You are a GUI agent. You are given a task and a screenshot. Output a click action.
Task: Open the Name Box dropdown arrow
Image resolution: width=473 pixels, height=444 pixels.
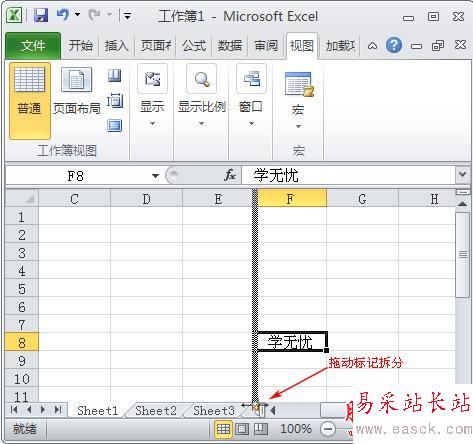(x=155, y=176)
